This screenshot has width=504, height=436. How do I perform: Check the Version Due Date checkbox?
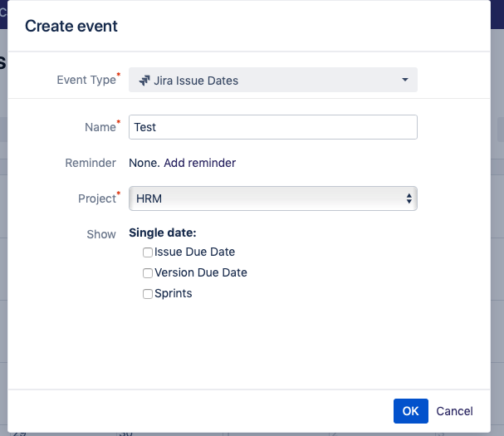tap(148, 273)
